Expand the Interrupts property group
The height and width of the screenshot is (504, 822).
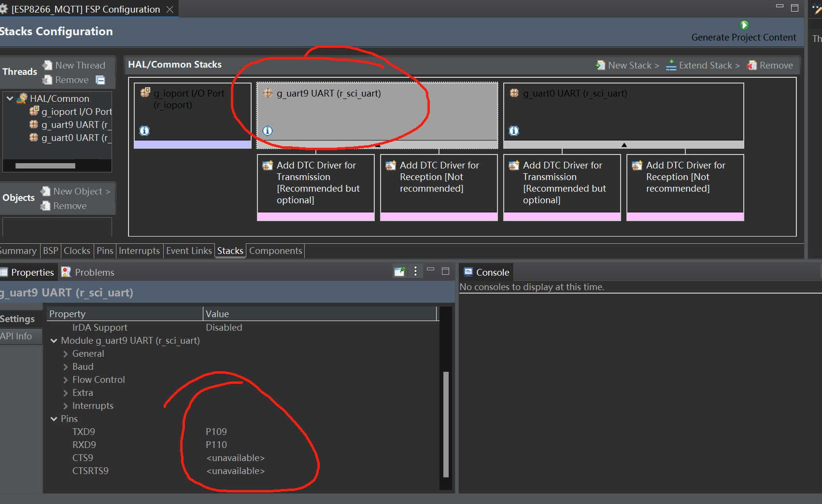click(x=65, y=406)
